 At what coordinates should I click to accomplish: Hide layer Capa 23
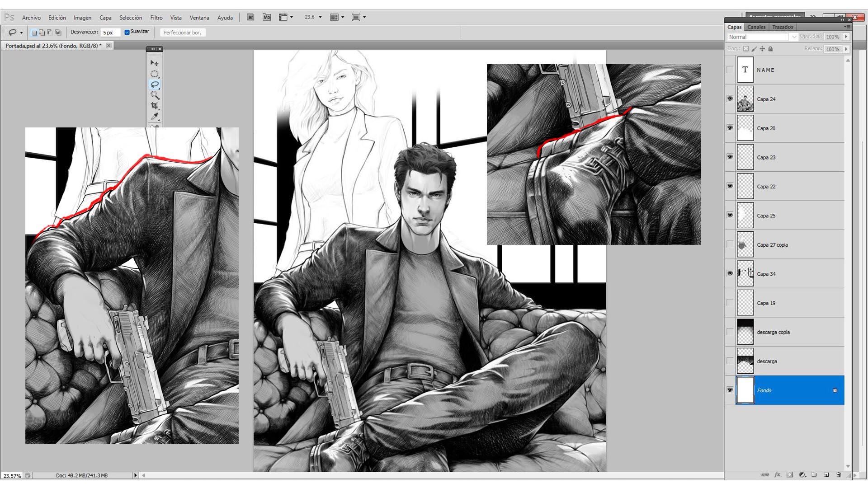click(x=730, y=157)
